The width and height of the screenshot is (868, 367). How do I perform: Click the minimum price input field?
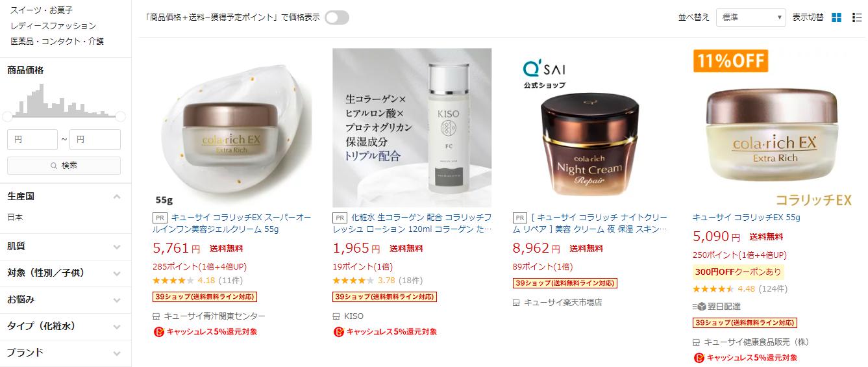[x=32, y=140]
